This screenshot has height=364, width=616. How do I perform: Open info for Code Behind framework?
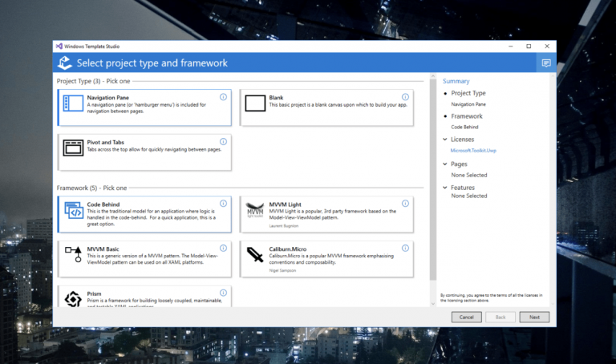(223, 204)
